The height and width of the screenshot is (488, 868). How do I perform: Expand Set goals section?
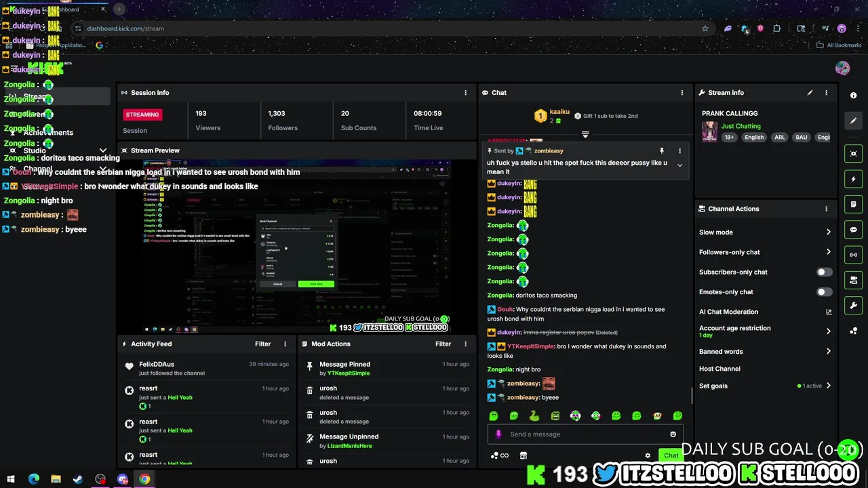pos(828,386)
